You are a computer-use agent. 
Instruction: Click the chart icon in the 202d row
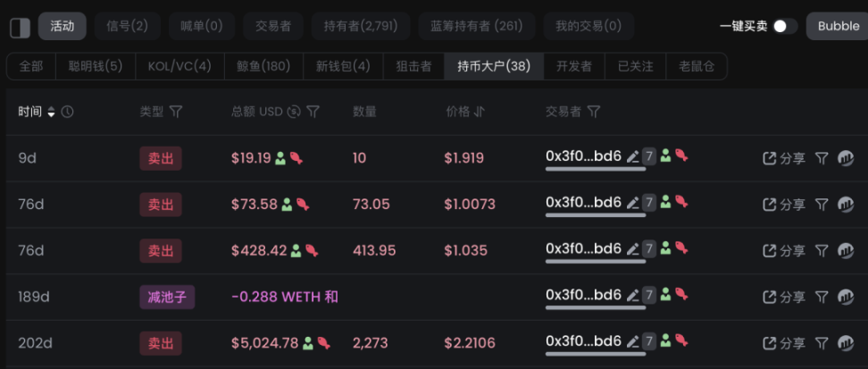coord(846,343)
